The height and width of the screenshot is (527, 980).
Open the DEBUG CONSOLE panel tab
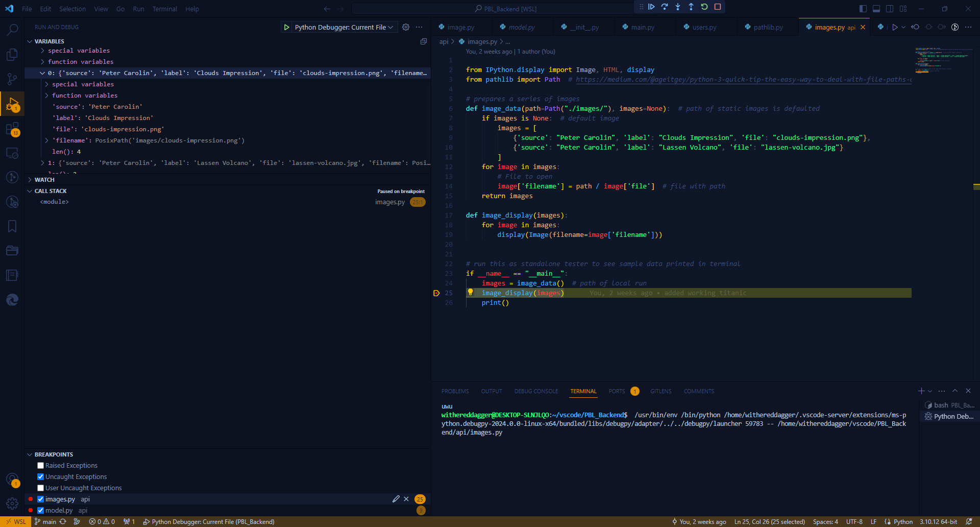pos(536,391)
